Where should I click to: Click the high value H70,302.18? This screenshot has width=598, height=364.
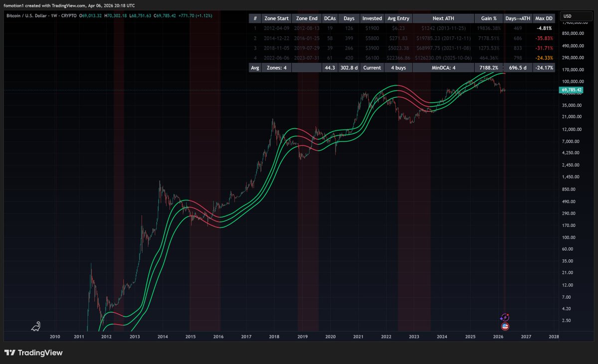pos(116,15)
